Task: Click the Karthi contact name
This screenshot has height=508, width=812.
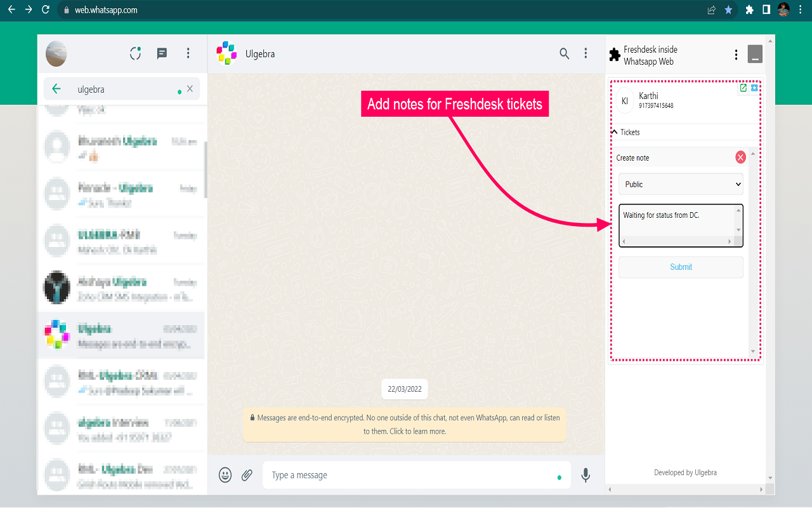Action: click(648, 96)
